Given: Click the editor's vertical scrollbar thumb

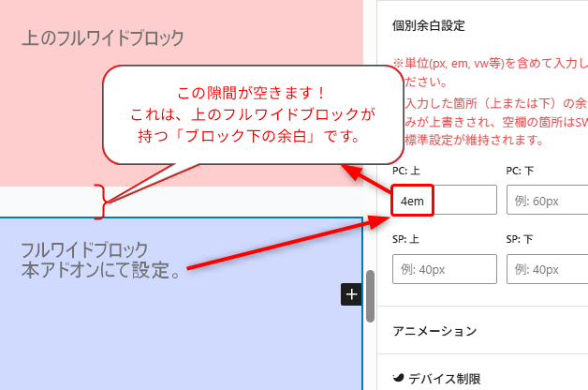Looking at the screenshot, I should 370,296.
